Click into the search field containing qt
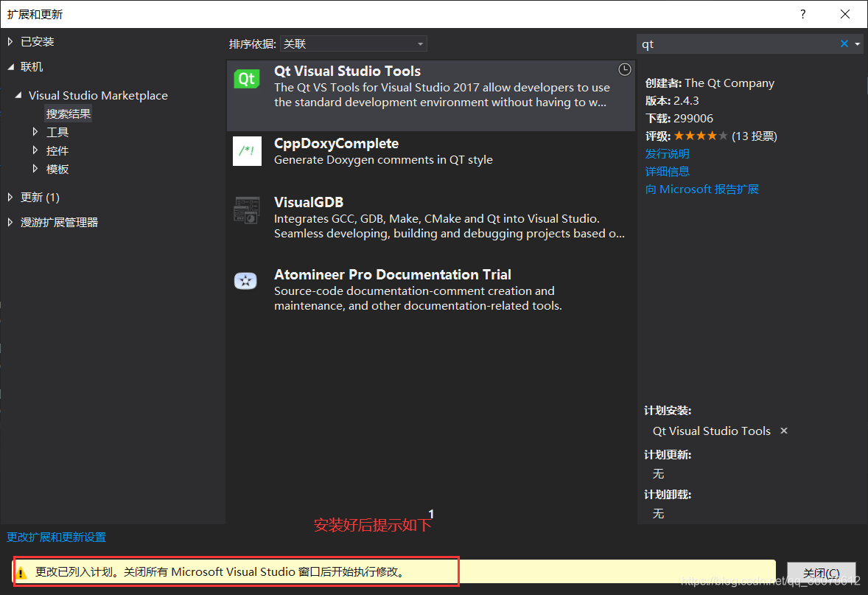The image size is (868, 595). 738,44
